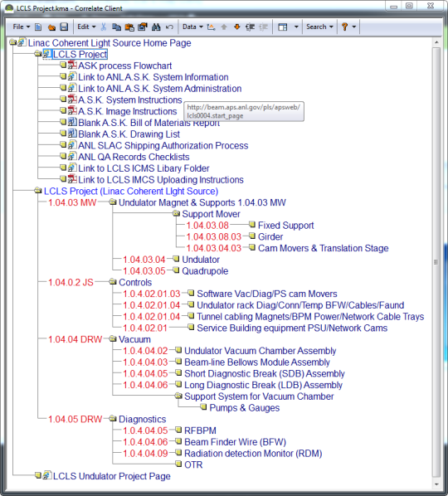
Task: Collapse the Controls folder node
Action: (x=113, y=282)
